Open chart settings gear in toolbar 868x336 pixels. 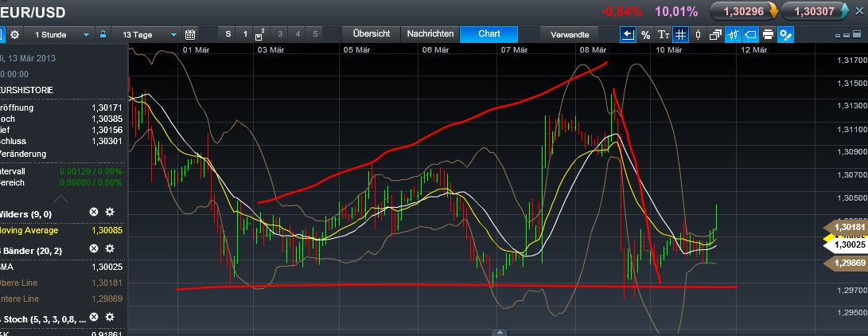pyautogui.click(x=15, y=34)
